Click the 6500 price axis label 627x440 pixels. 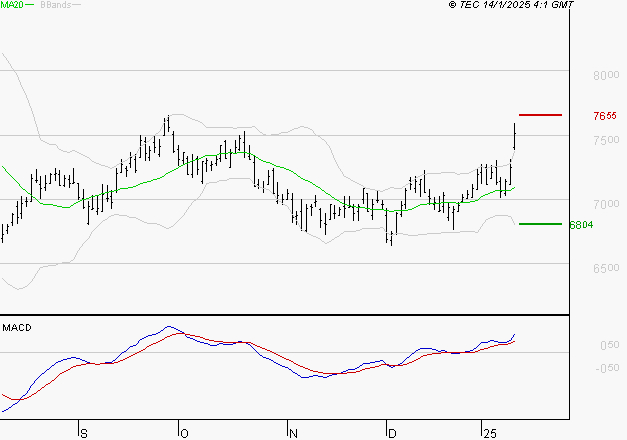pyautogui.click(x=606, y=268)
